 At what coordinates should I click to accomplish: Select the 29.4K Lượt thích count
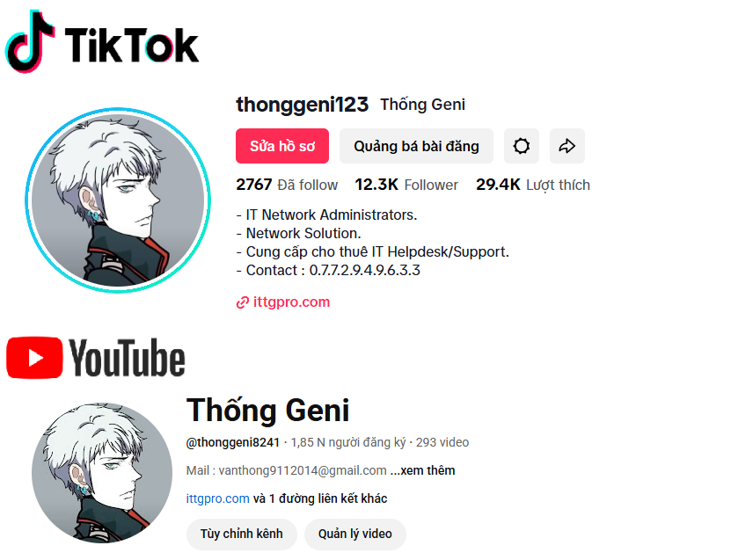(533, 185)
